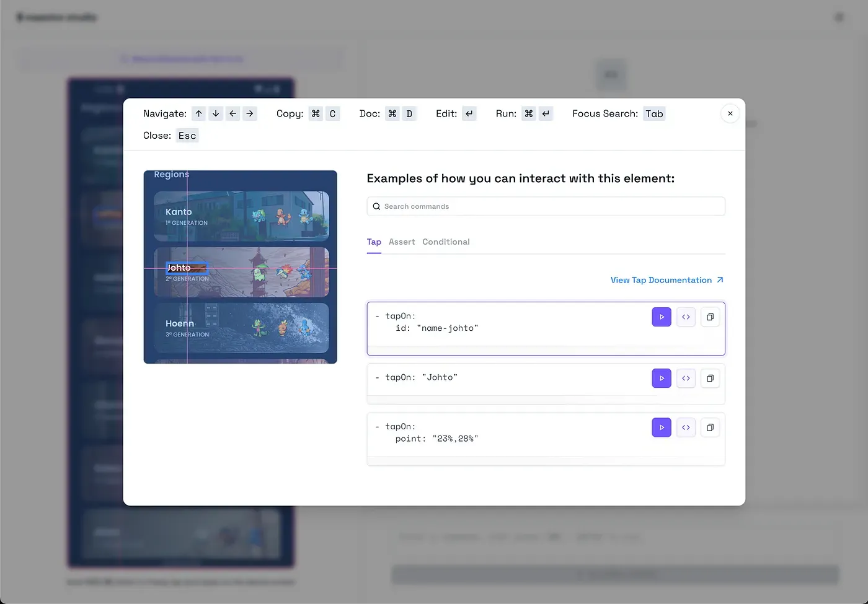This screenshot has width=868, height=604.
Task: Click the Kanto region card in preview
Action: (x=241, y=216)
